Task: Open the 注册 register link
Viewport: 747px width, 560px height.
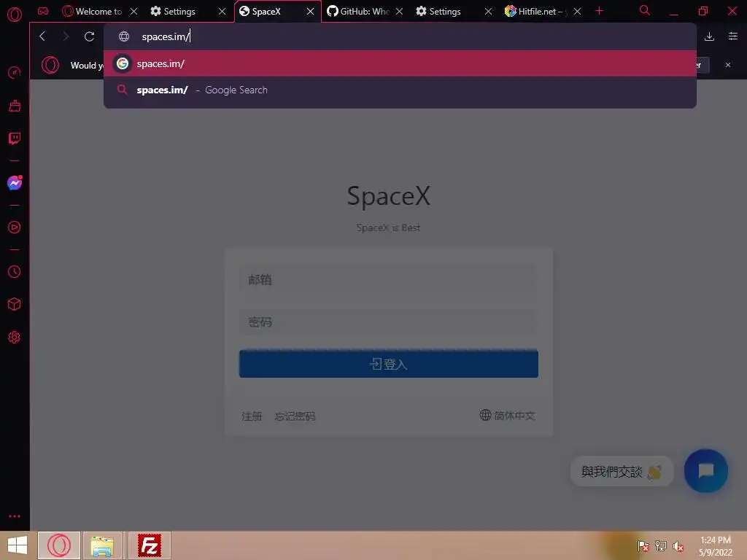Action: [252, 416]
